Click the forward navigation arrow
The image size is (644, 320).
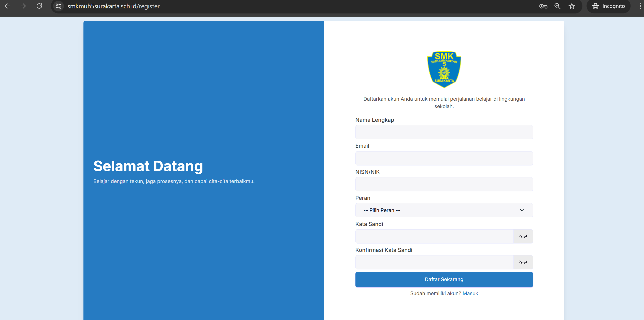(x=23, y=6)
